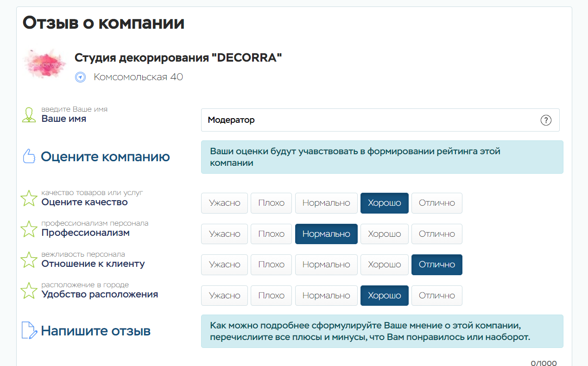
Task: Select Отлично for Профессионализм
Action: pyautogui.click(x=436, y=234)
